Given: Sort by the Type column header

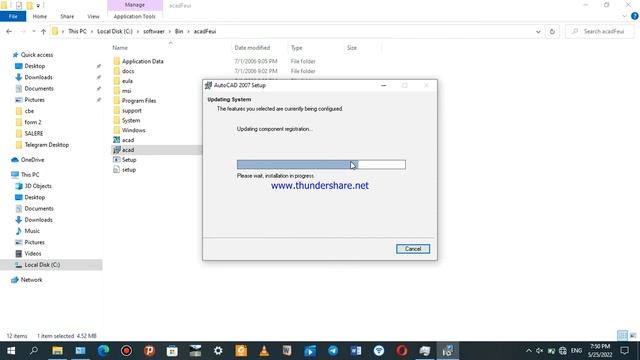Looking at the screenshot, I should coord(297,48).
